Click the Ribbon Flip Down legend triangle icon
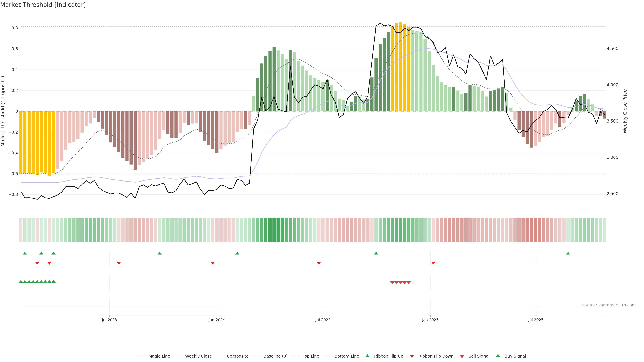This screenshot has height=362, width=644. pos(412,356)
